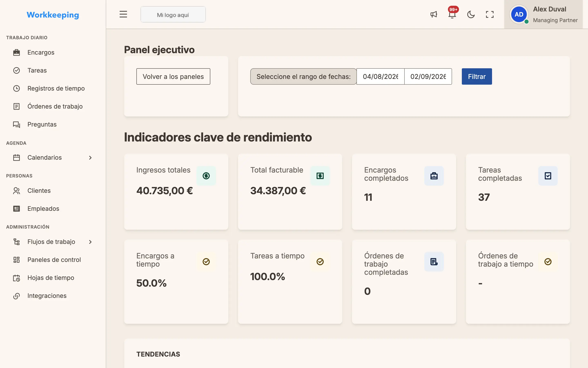Enter fullscreen mode icon
The image size is (588, 368).
(x=490, y=14)
